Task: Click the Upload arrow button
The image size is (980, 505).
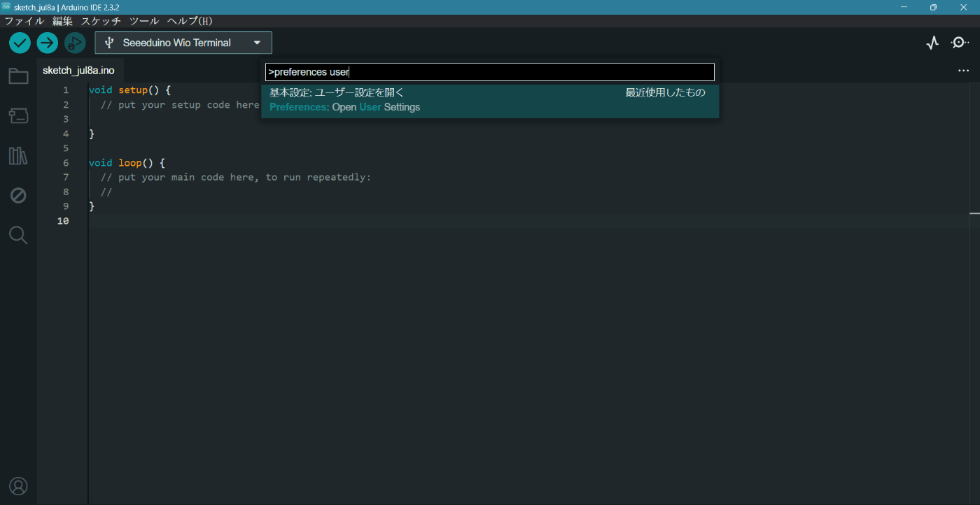Action: coord(48,43)
